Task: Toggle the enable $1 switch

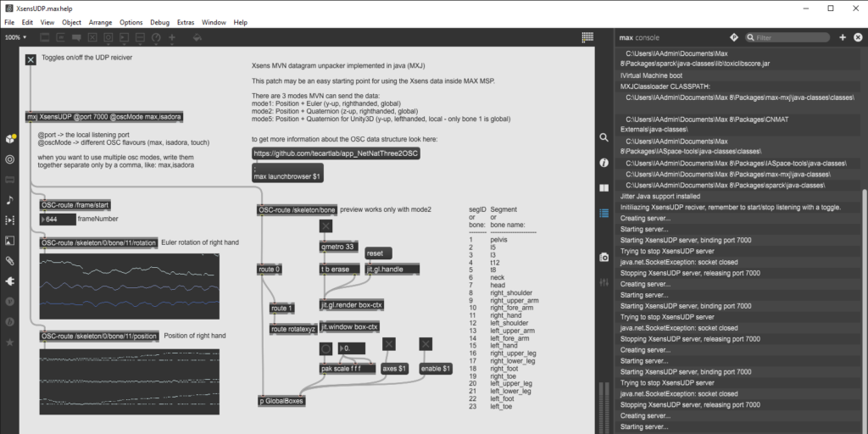Action: [426, 344]
